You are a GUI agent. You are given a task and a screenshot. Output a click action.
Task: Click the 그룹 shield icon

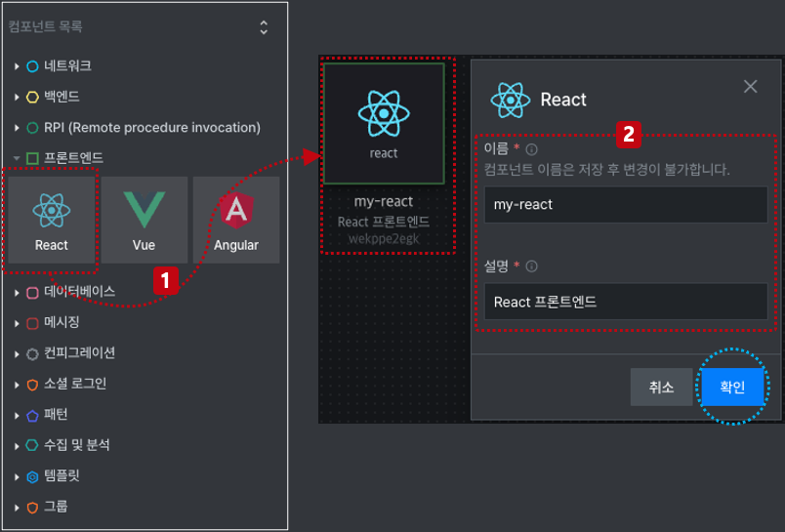32,508
